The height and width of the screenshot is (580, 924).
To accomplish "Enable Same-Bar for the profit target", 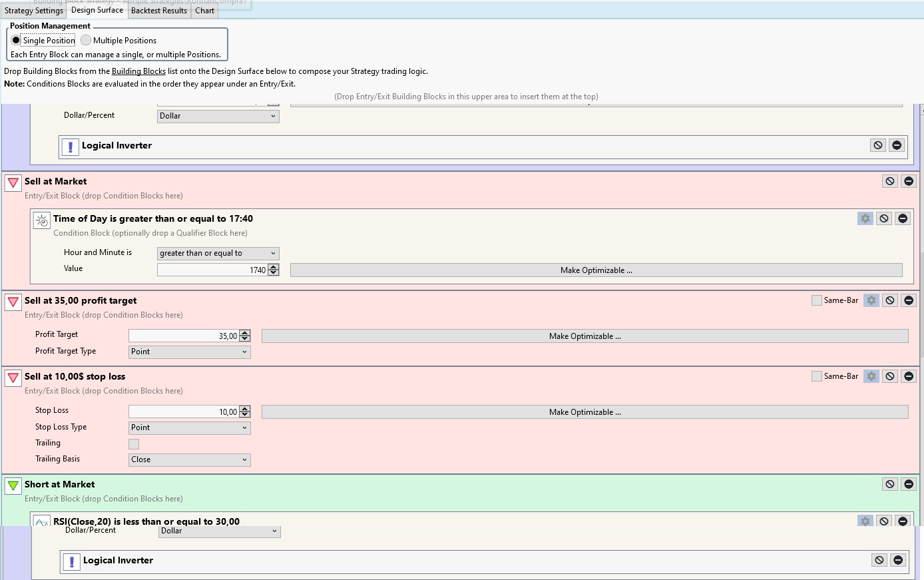I will point(817,300).
